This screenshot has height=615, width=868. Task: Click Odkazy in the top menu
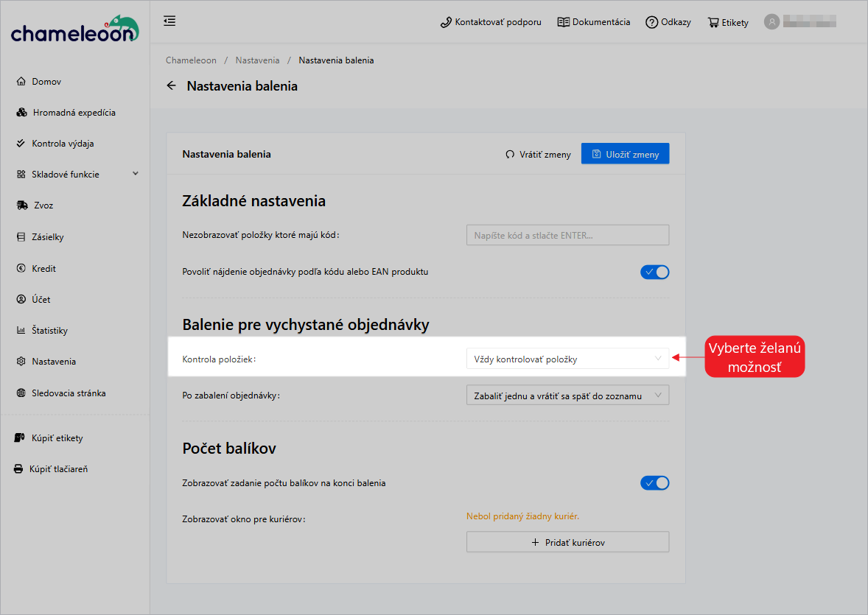[x=668, y=21]
